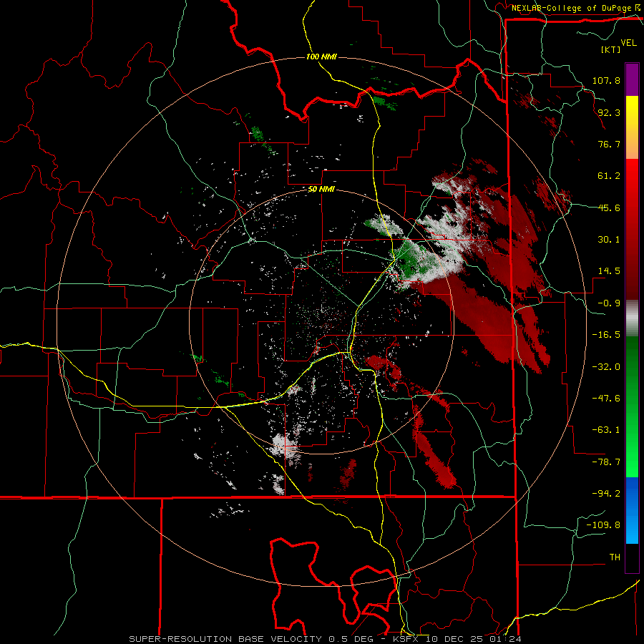Click the 76.7 legend value
644x644 pixels.
(609, 144)
